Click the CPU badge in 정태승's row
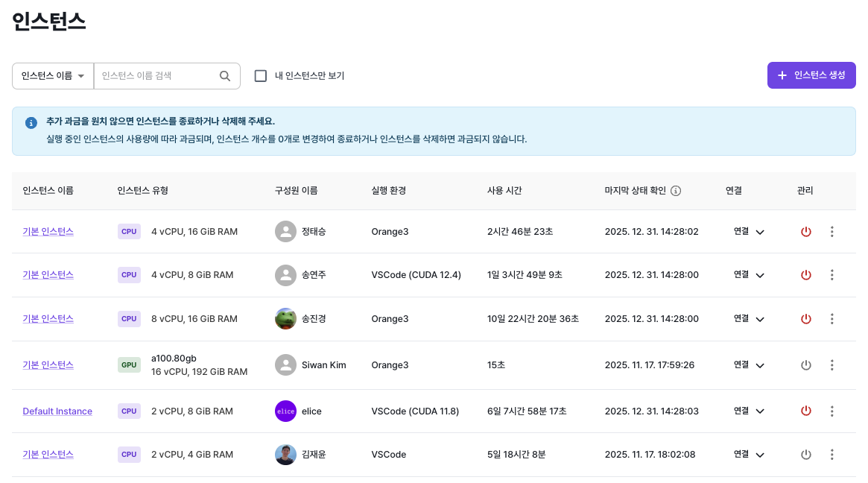The height and width of the screenshot is (483, 868). (129, 231)
